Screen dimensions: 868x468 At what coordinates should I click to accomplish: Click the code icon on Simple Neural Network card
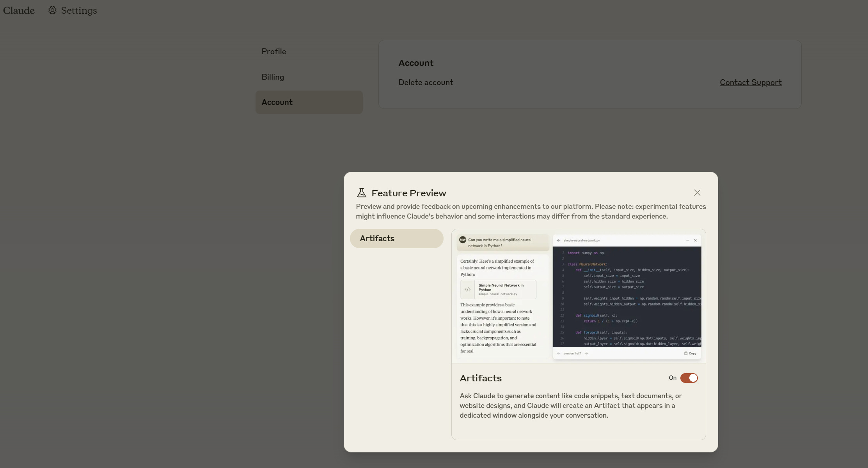(467, 289)
